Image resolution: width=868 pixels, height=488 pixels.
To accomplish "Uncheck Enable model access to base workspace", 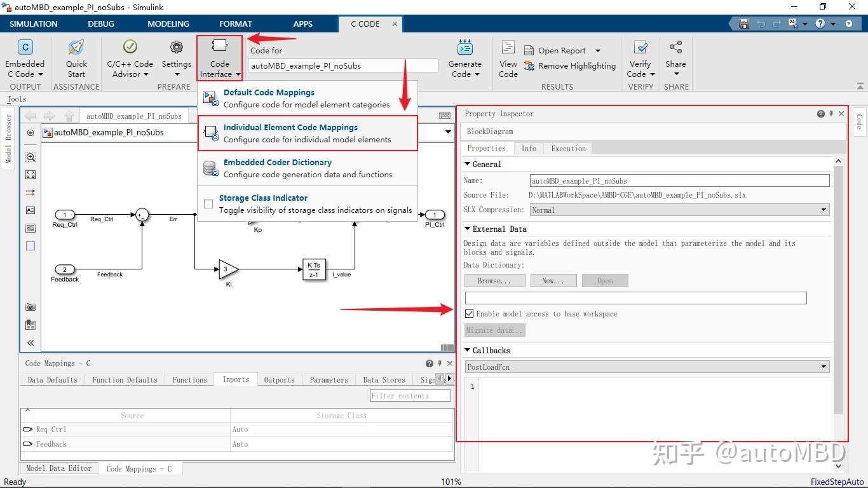I will click(x=469, y=314).
